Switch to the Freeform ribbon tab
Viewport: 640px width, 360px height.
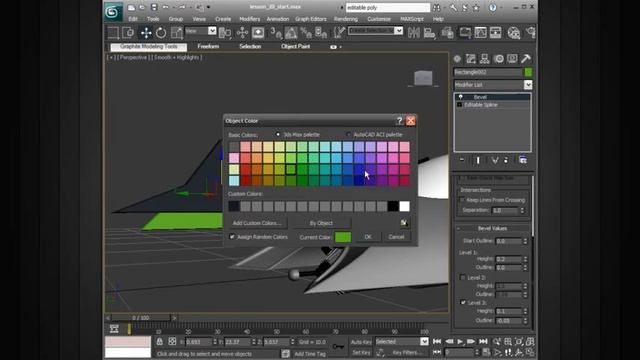pyautogui.click(x=208, y=47)
